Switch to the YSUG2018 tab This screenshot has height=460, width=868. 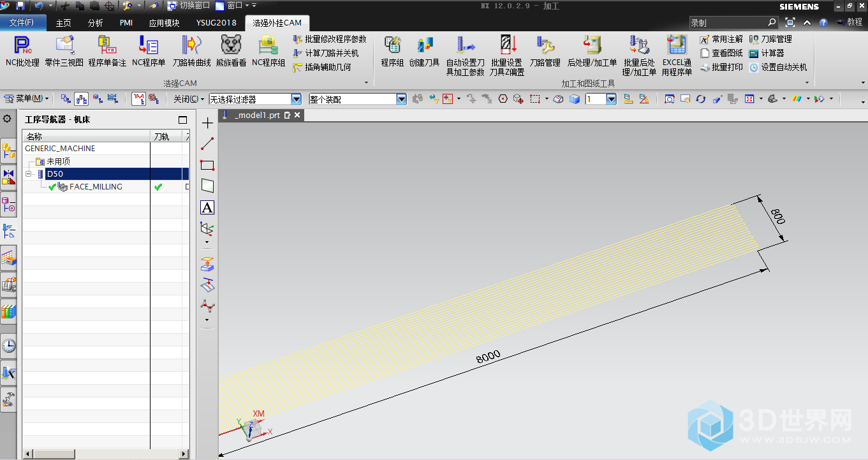pos(216,23)
